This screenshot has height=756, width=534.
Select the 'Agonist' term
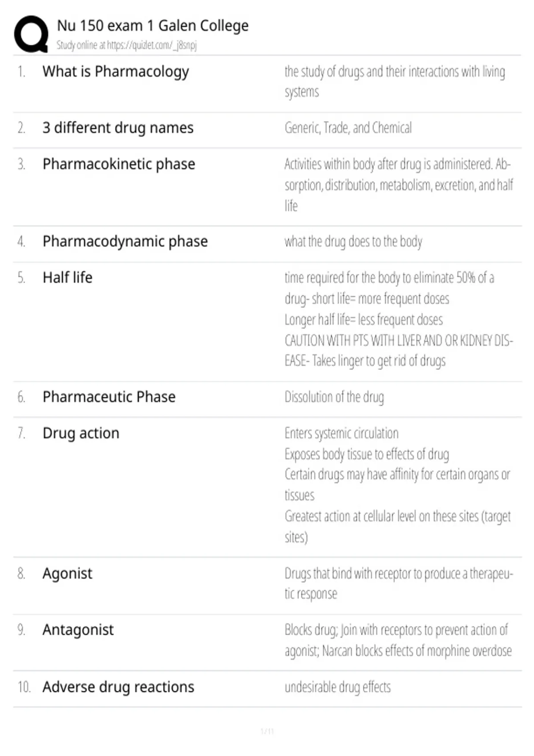(68, 574)
